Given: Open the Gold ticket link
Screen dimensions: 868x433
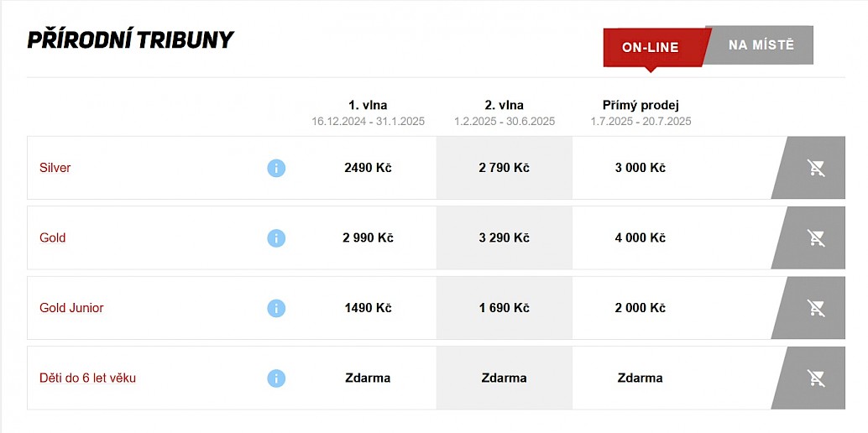Looking at the screenshot, I should click(53, 238).
